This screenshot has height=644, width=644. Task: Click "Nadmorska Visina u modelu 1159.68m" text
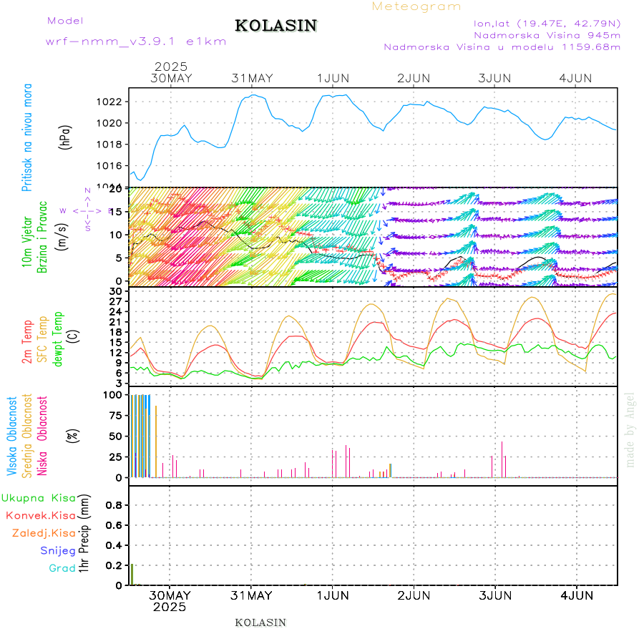click(x=502, y=47)
